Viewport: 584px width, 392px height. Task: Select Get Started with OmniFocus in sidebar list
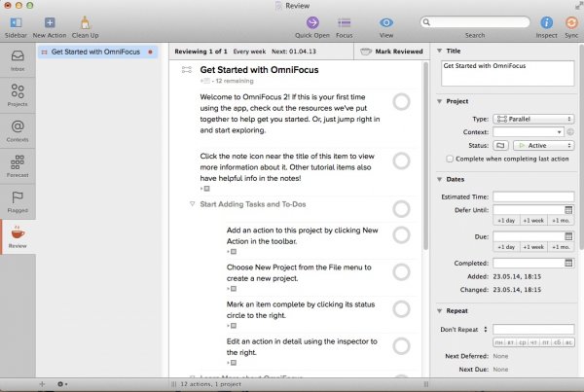coord(97,52)
